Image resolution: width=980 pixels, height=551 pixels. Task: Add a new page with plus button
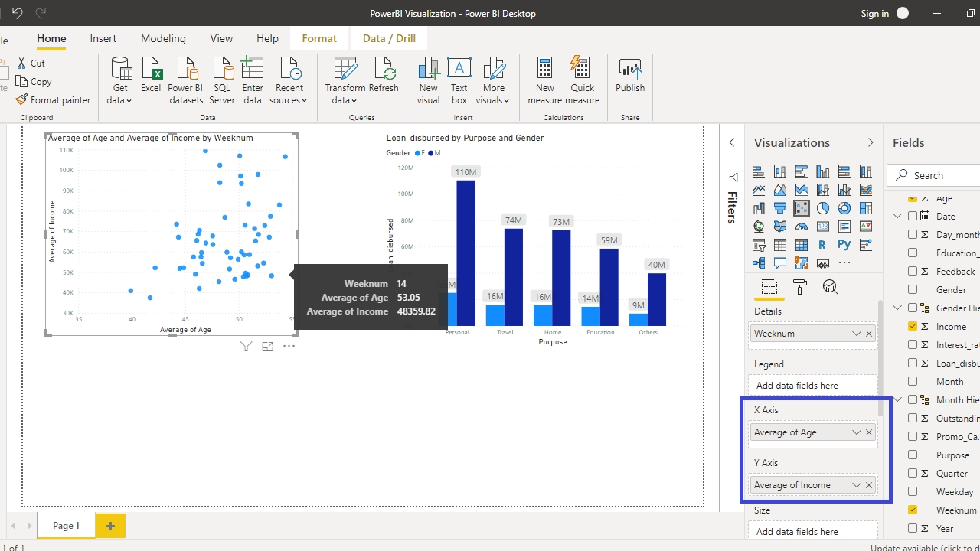point(110,526)
